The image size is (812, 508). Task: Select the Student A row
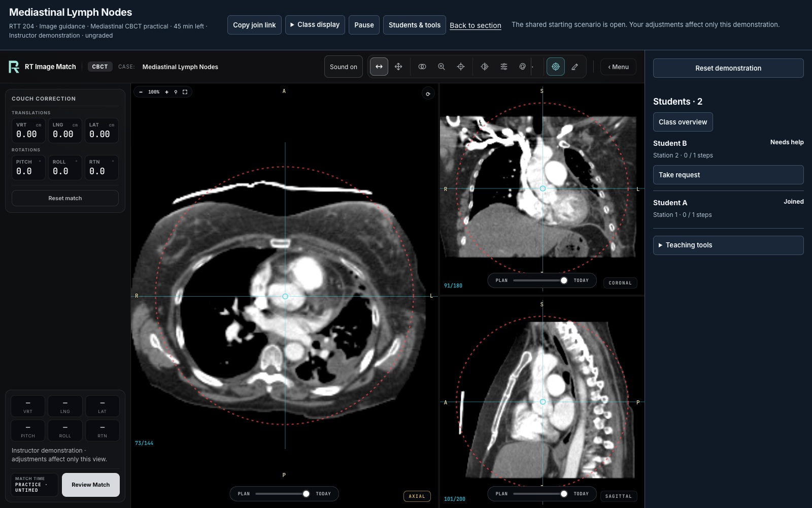[x=728, y=208]
